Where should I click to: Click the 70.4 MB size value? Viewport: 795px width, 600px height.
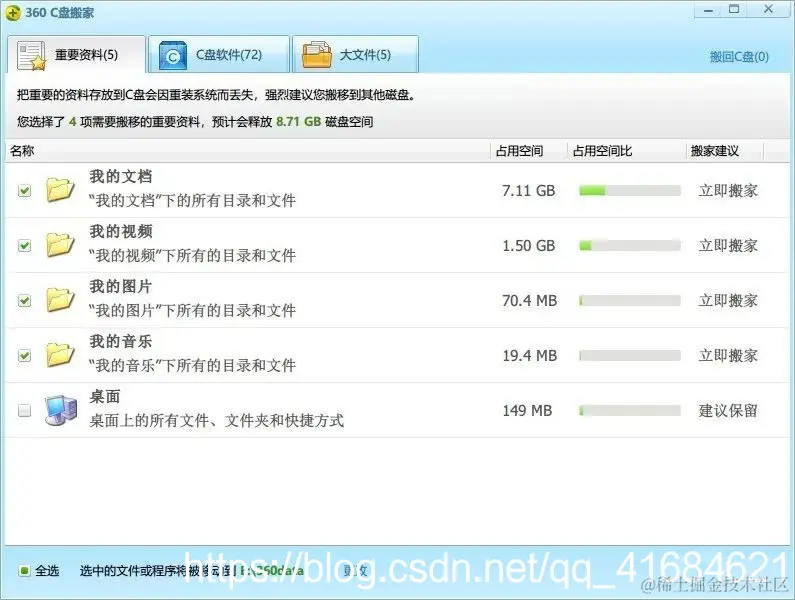pyautogui.click(x=529, y=300)
